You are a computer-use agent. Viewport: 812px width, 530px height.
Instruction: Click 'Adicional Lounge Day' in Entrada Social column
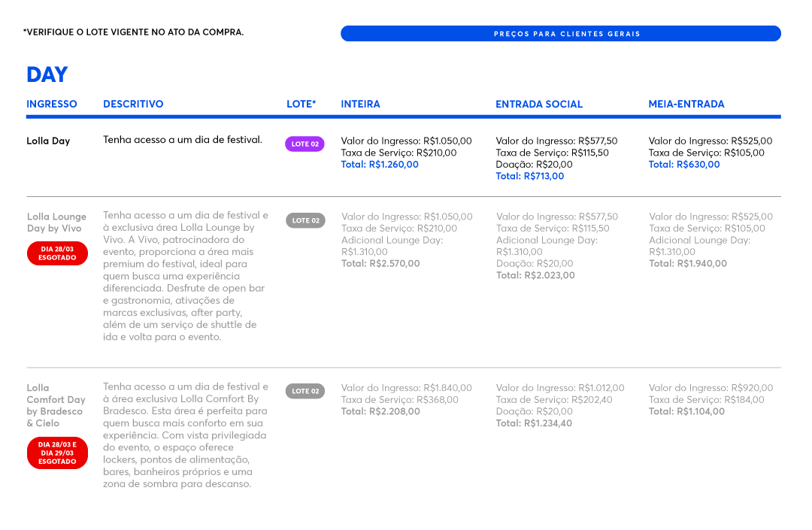547,246
